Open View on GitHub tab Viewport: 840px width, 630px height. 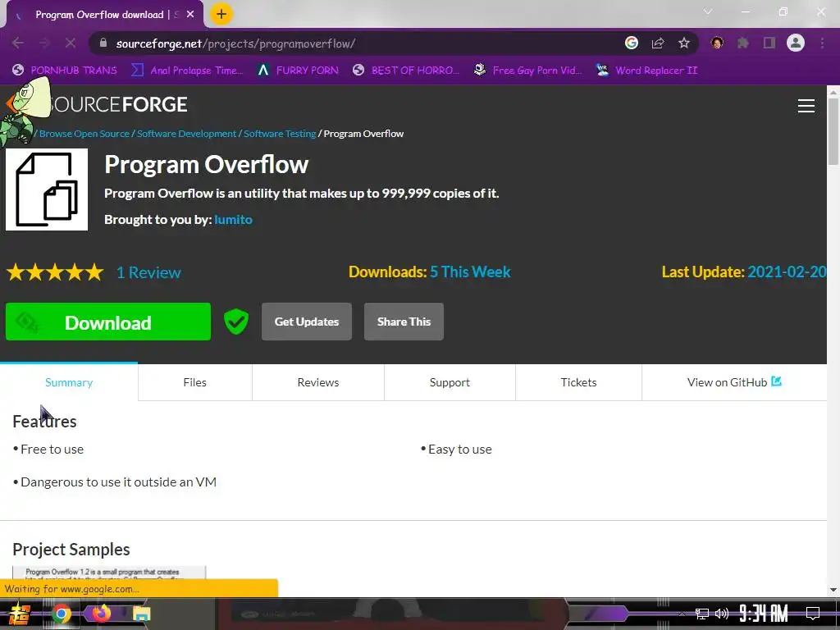pos(734,382)
